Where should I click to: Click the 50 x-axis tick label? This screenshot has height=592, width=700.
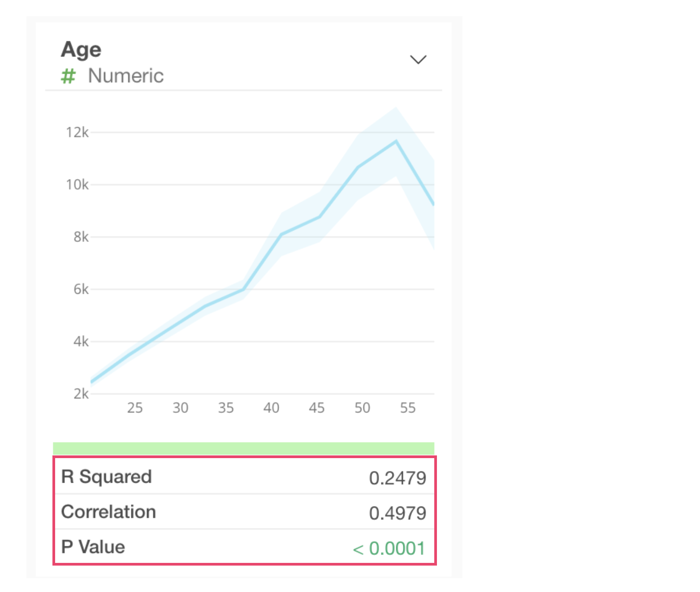pos(362,408)
